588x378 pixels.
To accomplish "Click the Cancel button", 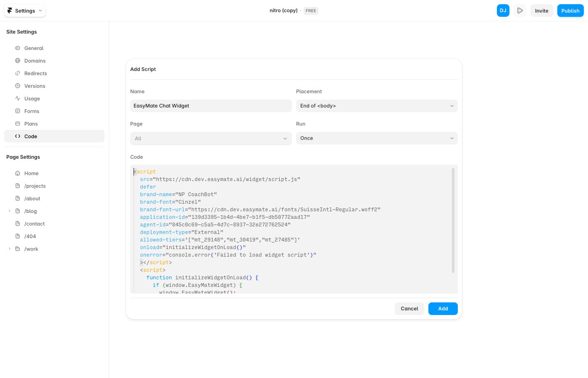I will click(409, 308).
